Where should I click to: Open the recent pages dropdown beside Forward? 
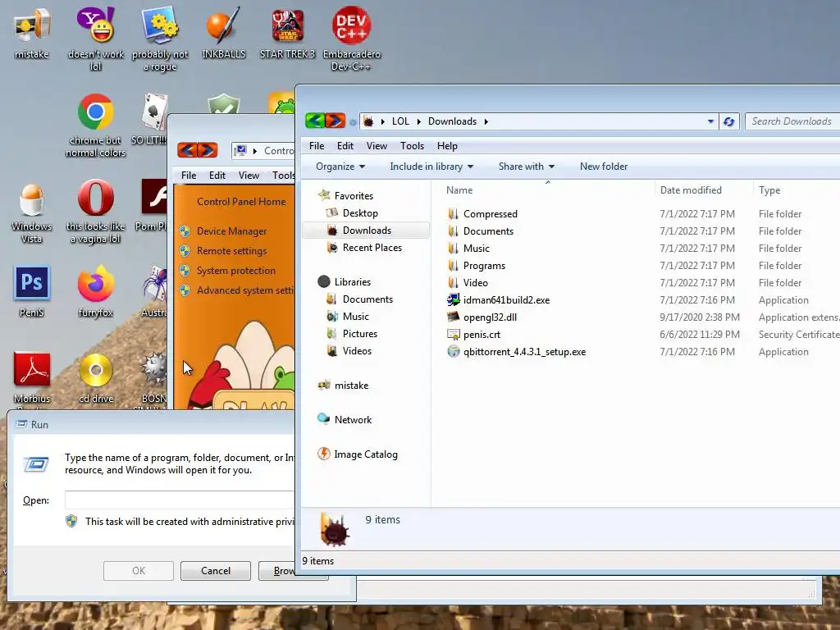click(x=353, y=122)
